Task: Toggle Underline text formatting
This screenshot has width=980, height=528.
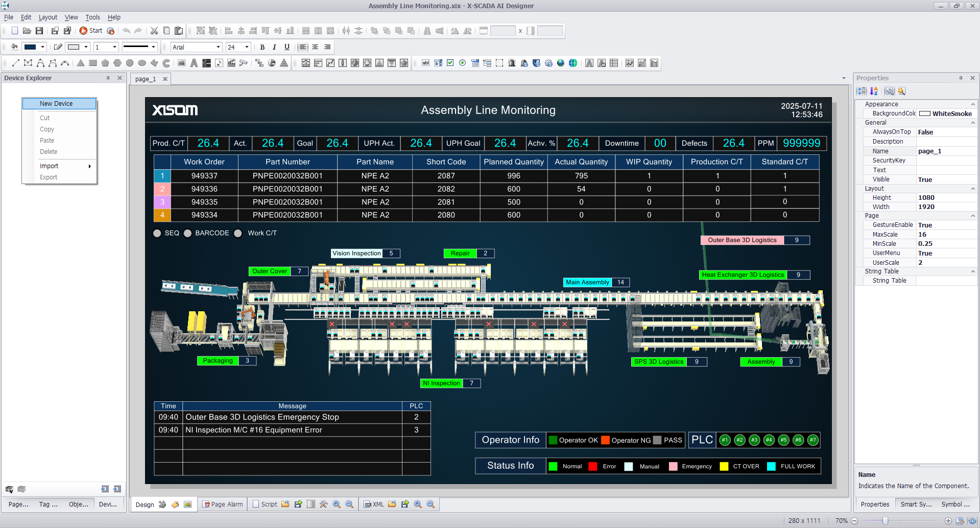Action: 287,47
